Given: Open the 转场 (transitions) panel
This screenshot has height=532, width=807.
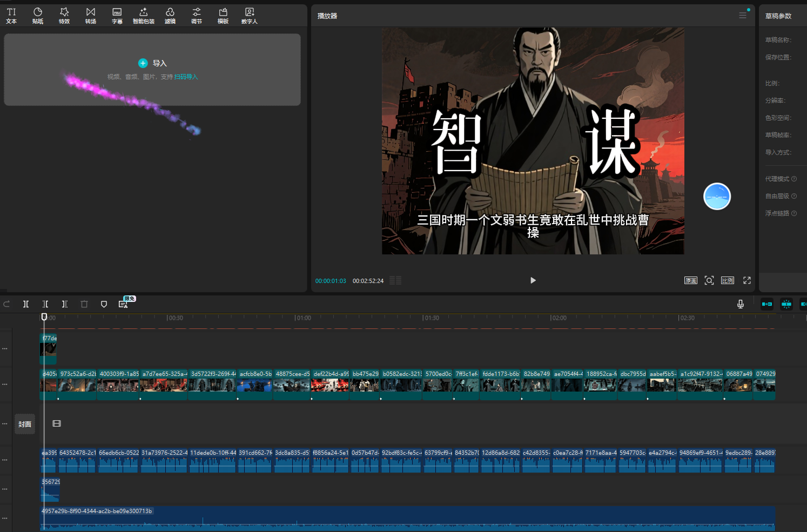Looking at the screenshot, I should pos(90,16).
